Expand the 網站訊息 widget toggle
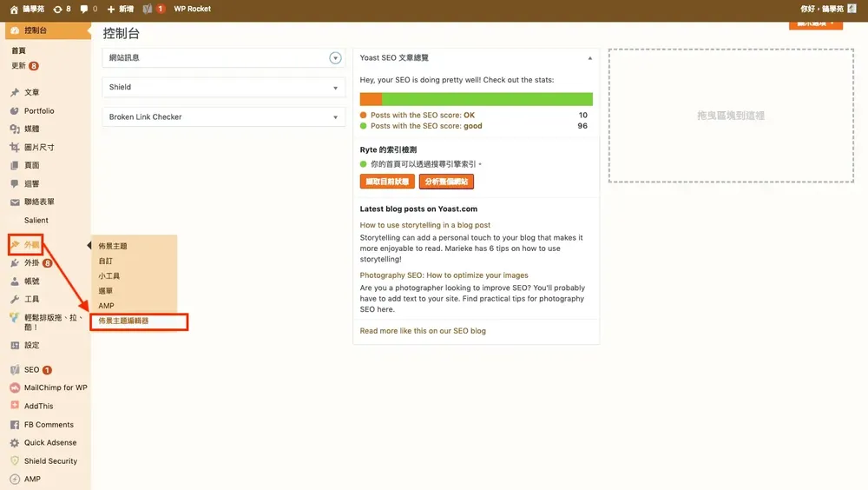 pyautogui.click(x=335, y=57)
